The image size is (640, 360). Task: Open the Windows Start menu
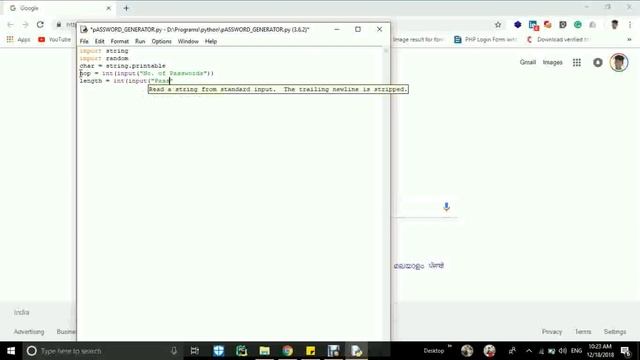coord(11,351)
